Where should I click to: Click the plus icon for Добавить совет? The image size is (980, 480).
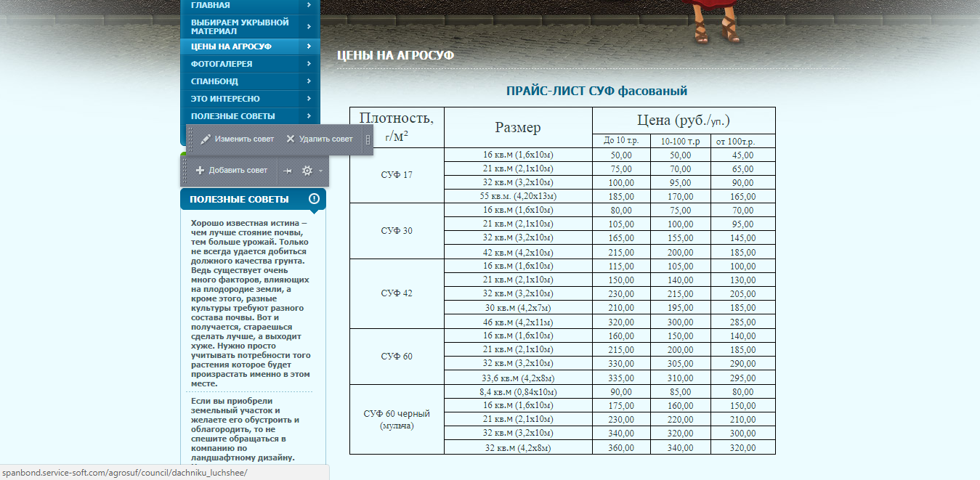(201, 170)
